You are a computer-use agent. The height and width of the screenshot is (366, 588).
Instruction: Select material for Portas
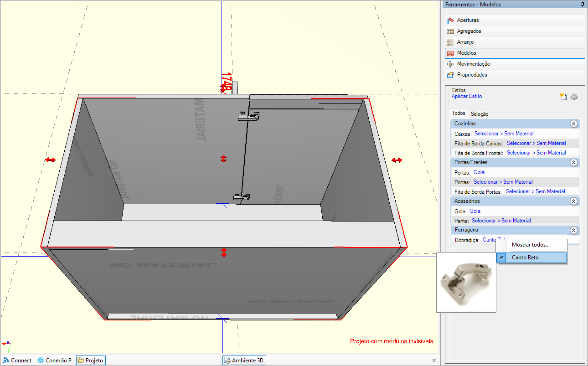click(503, 182)
